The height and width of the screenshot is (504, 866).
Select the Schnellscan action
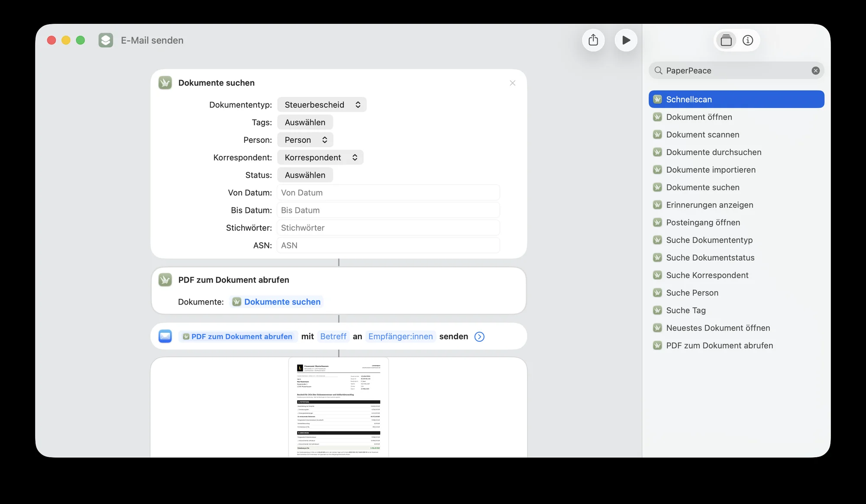coord(736,100)
